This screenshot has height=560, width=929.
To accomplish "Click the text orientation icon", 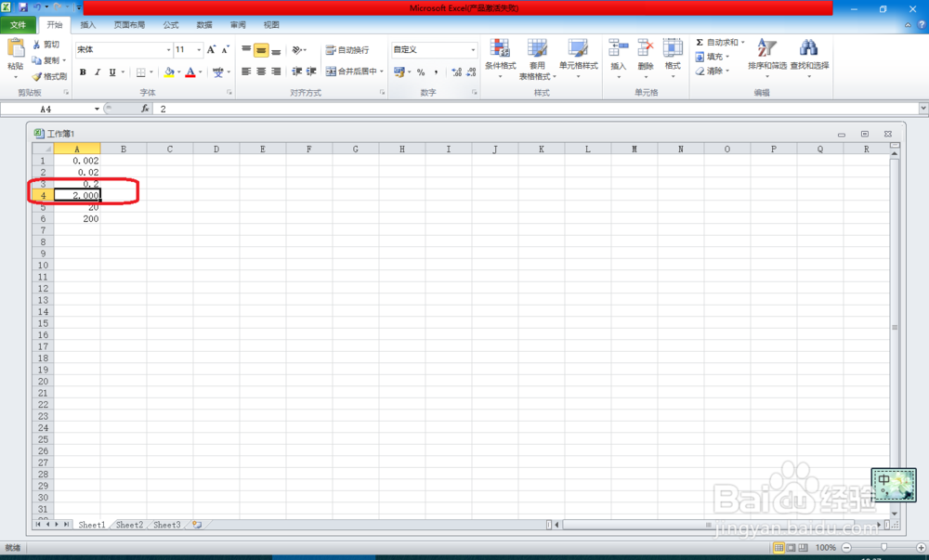I will point(298,50).
